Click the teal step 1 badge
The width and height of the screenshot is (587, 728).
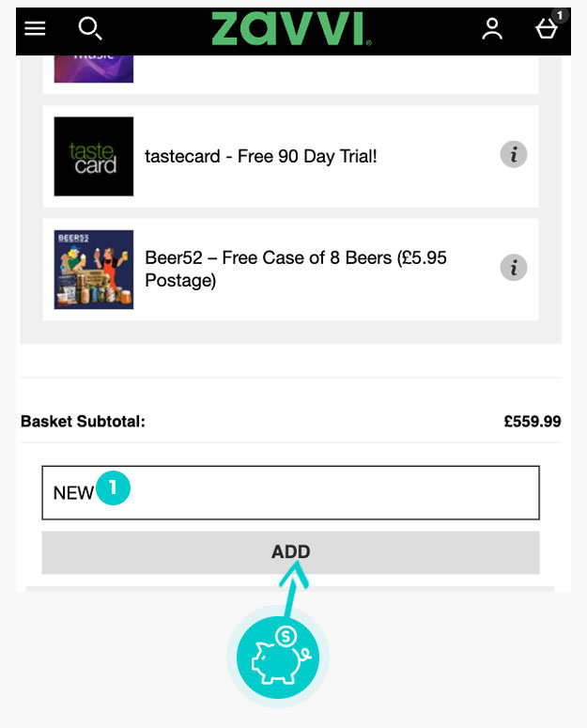click(115, 488)
